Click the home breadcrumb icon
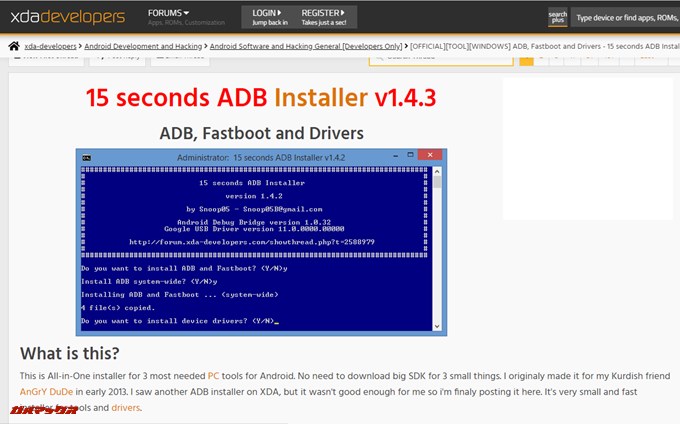This screenshot has width=680, height=424. pos(14,46)
